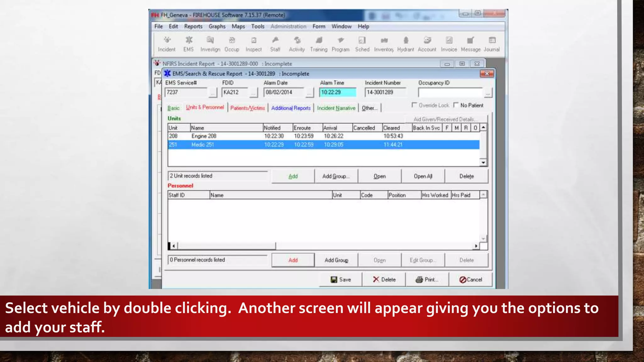Open the Reports menu
Image resolution: width=644 pixels, height=362 pixels.
click(193, 26)
